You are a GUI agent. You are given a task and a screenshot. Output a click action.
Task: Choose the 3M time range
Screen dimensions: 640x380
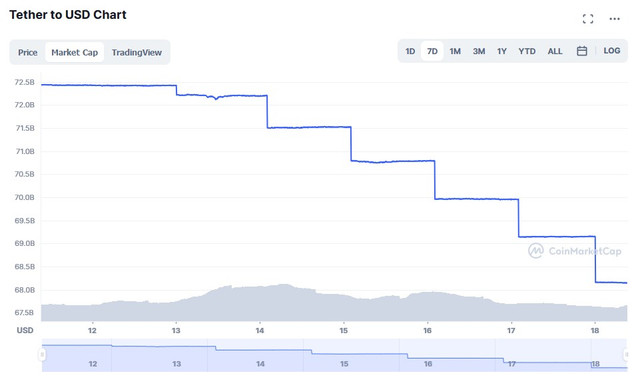pyautogui.click(x=478, y=51)
